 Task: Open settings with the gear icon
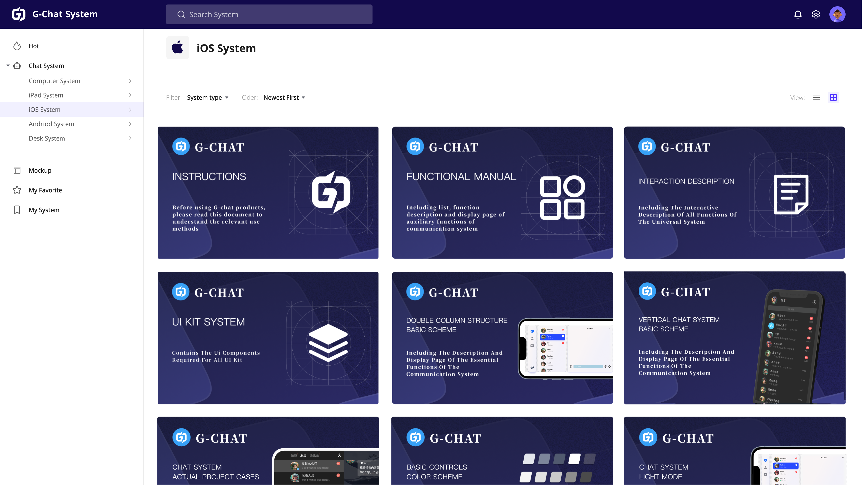click(816, 14)
